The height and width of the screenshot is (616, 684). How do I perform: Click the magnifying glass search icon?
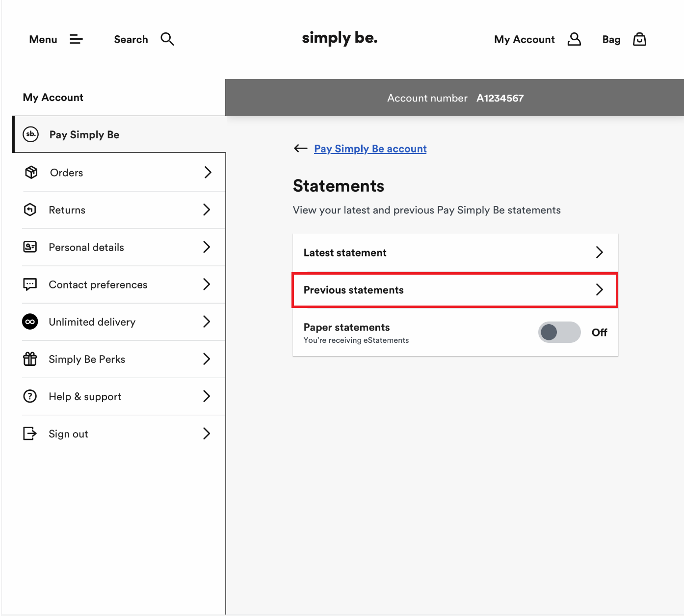tap(167, 39)
